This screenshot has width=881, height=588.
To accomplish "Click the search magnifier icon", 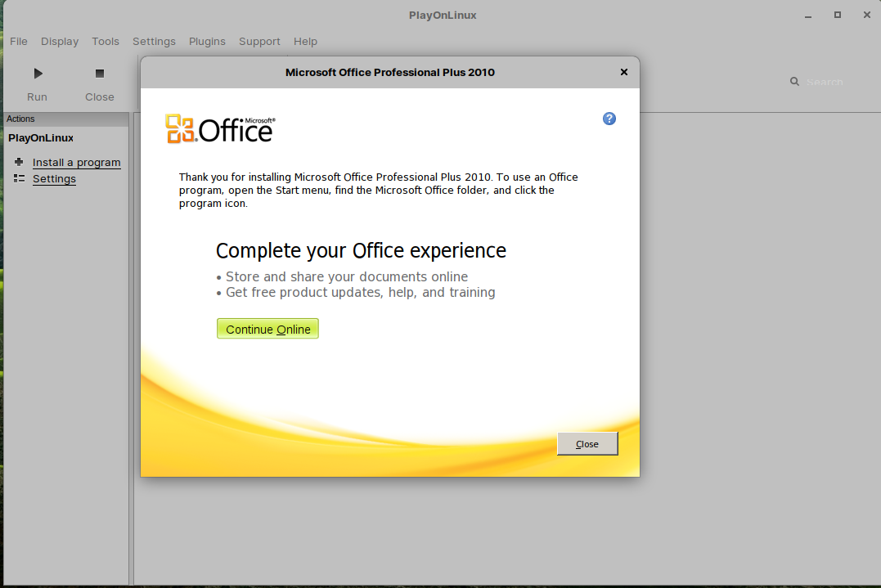I will (x=794, y=82).
